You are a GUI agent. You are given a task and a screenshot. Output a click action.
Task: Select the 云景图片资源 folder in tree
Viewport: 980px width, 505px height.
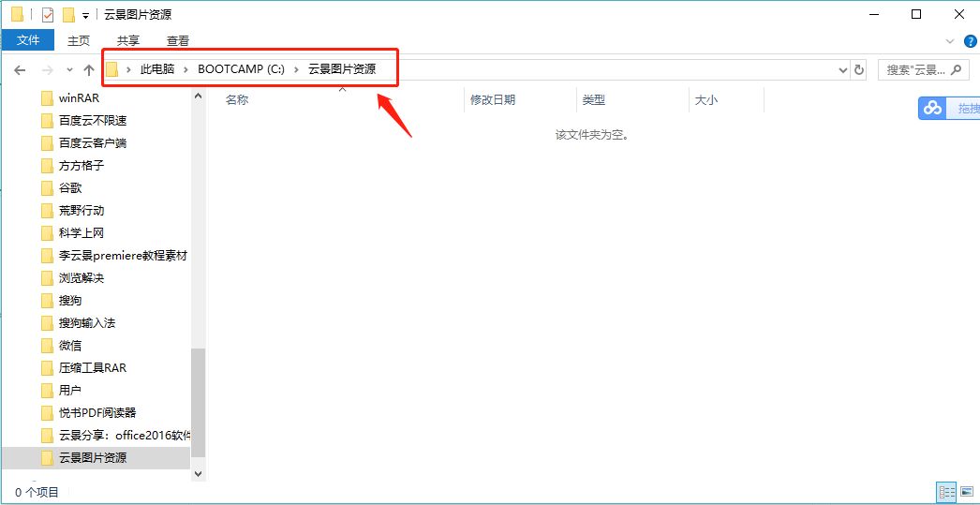(95, 458)
